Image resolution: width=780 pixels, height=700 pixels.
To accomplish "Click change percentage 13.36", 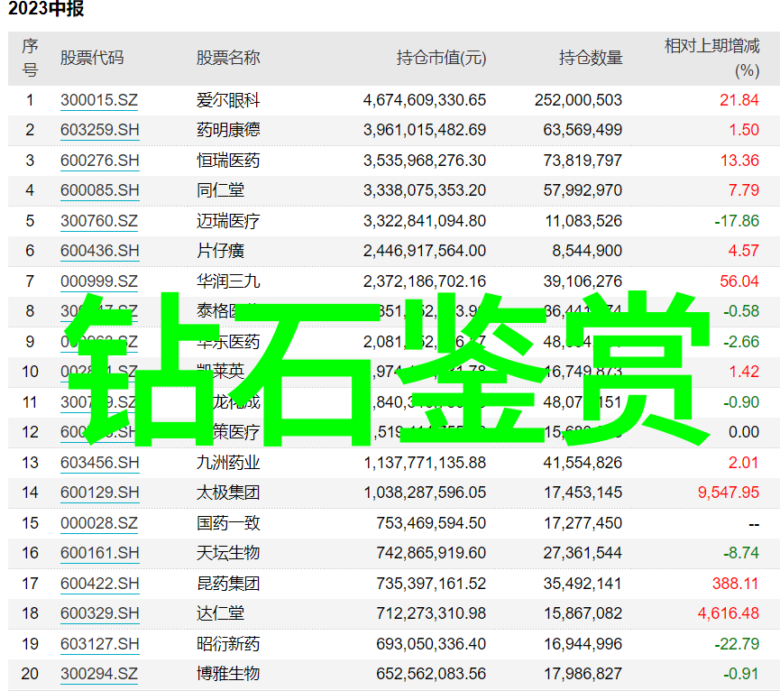I will click(739, 161).
